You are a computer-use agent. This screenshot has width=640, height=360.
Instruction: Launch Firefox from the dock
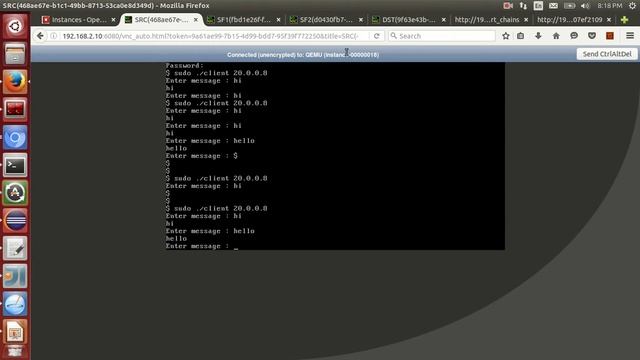tap(15, 82)
